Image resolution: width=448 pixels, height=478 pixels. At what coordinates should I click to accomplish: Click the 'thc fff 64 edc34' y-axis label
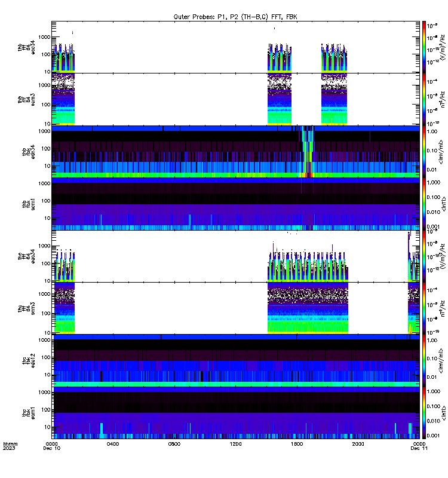pyautogui.click(x=26, y=256)
